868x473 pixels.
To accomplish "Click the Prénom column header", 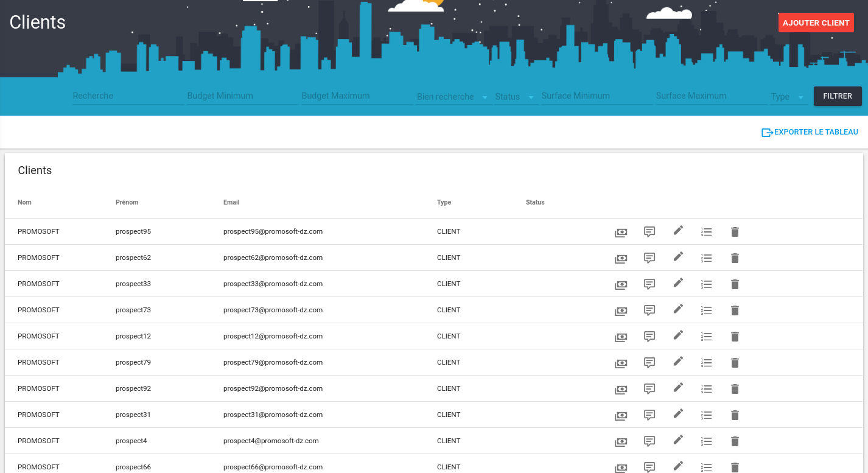I will [x=127, y=202].
